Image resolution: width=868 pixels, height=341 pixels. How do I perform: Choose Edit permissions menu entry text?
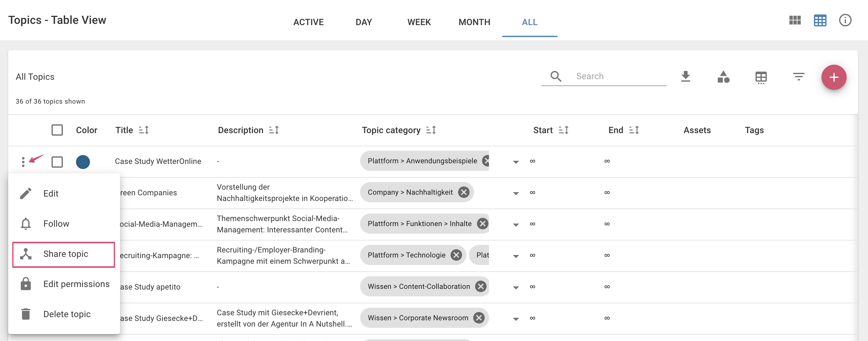[76, 284]
